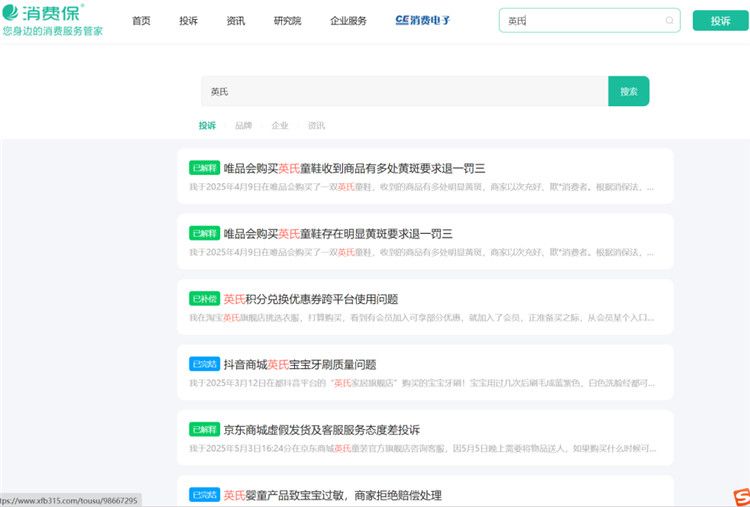750x507 pixels.
Task: Click summary text starting 我在淘宝英氏旗舰店
Action: [x=421, y=318]
